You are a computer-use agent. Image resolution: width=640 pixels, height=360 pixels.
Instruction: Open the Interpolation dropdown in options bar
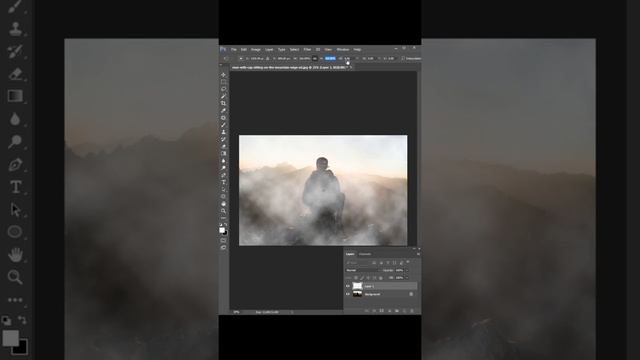(x=413, y=58)
